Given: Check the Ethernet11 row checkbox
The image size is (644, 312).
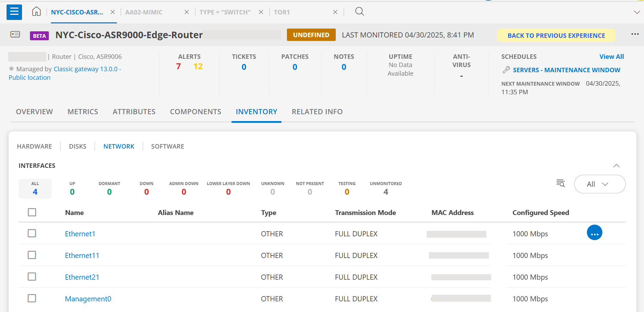Looking at the screenshot, I should [32, 255].
